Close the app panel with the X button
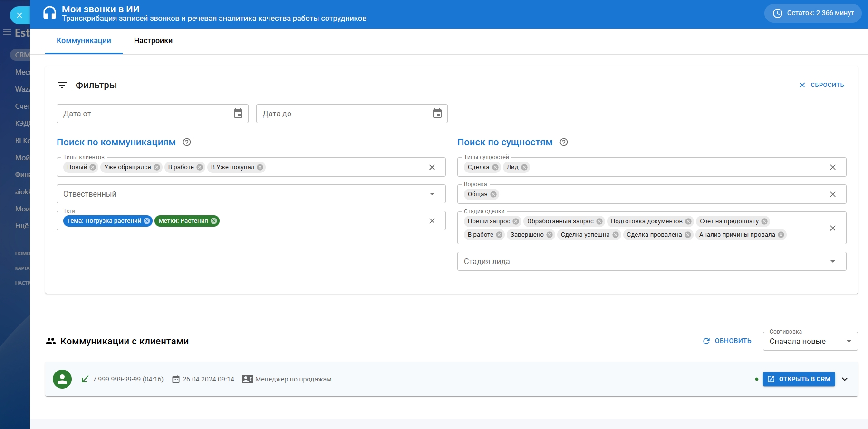 coord(19,15)
